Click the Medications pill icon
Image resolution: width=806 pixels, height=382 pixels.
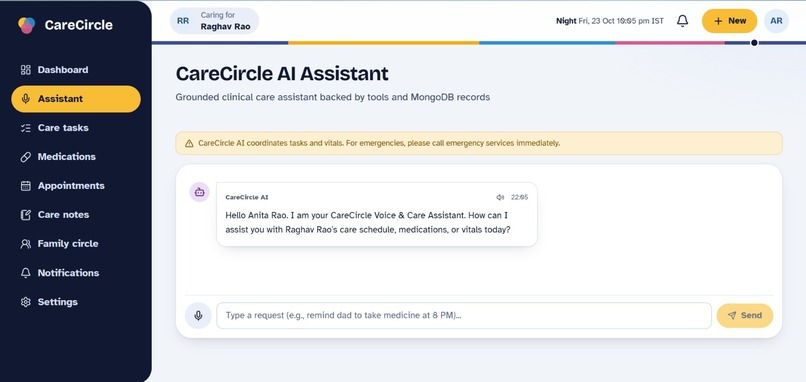point(26,157)
